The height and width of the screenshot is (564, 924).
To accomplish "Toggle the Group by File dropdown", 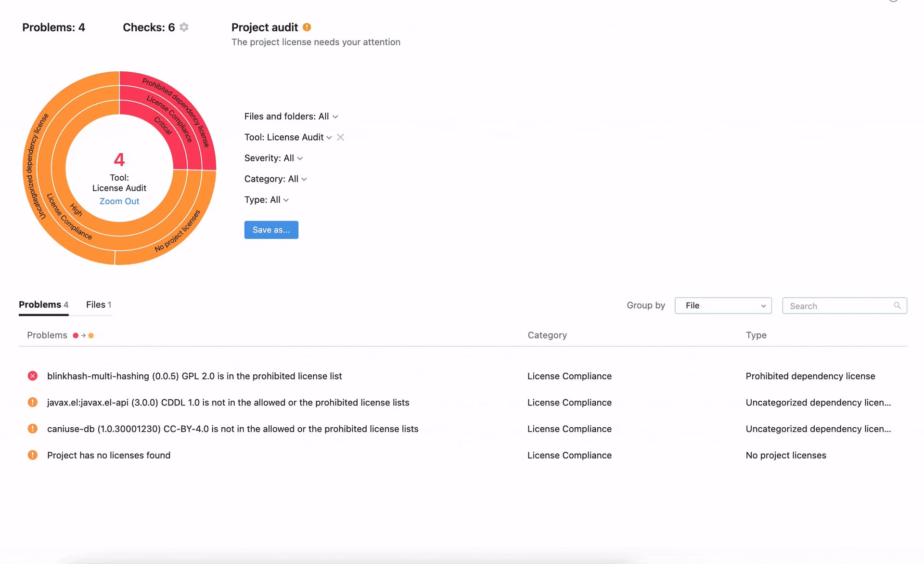I will (x=723, y=305).
